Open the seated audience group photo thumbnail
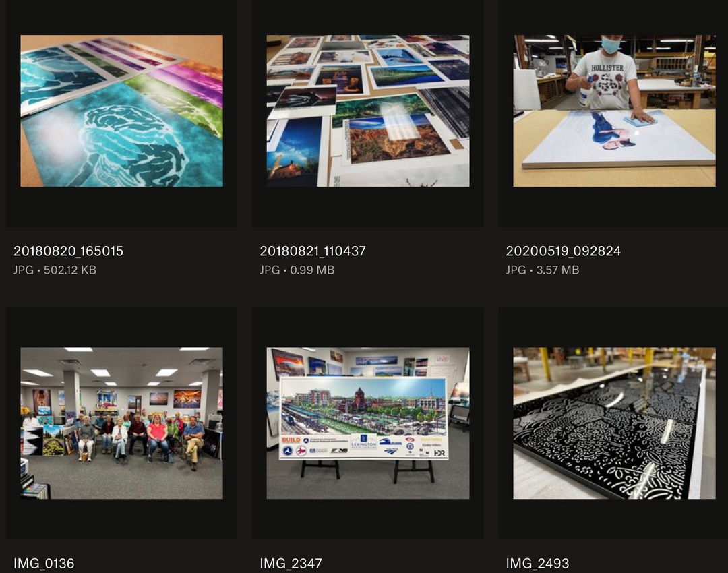 tap(121, 423)
